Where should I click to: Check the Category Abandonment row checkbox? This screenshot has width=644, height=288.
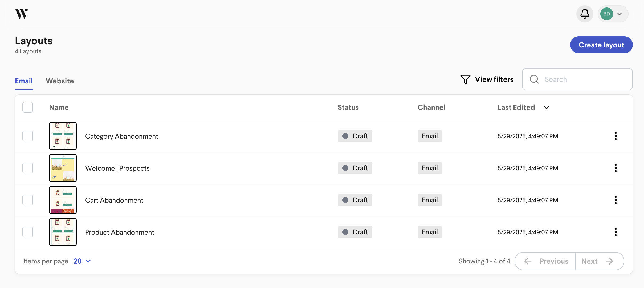pyautogui.click(x=28, y=136)
